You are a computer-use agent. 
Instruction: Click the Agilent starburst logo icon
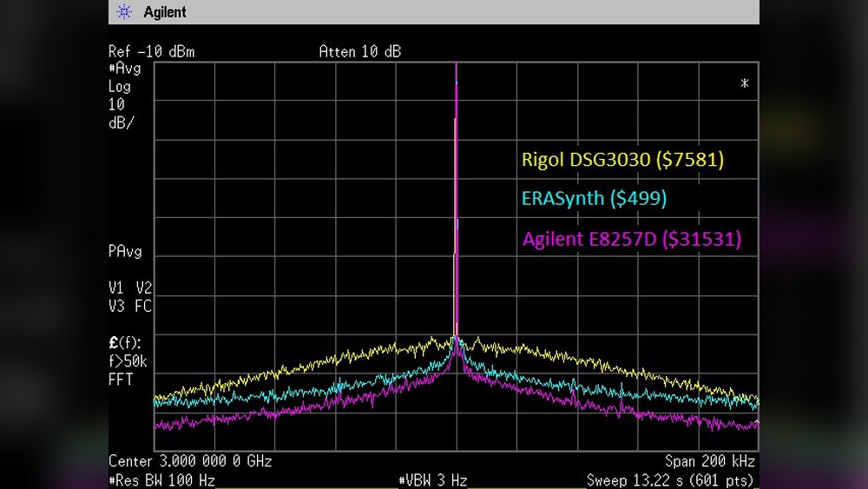pyautogui.click(x=124, y=11)
